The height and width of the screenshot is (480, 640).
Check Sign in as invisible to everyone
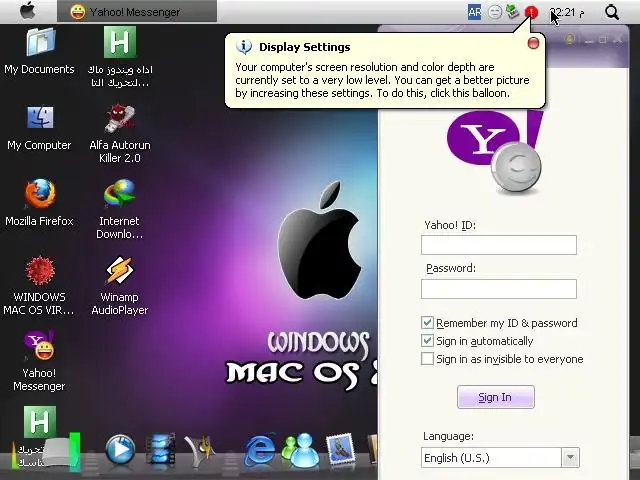click(427, 359)
